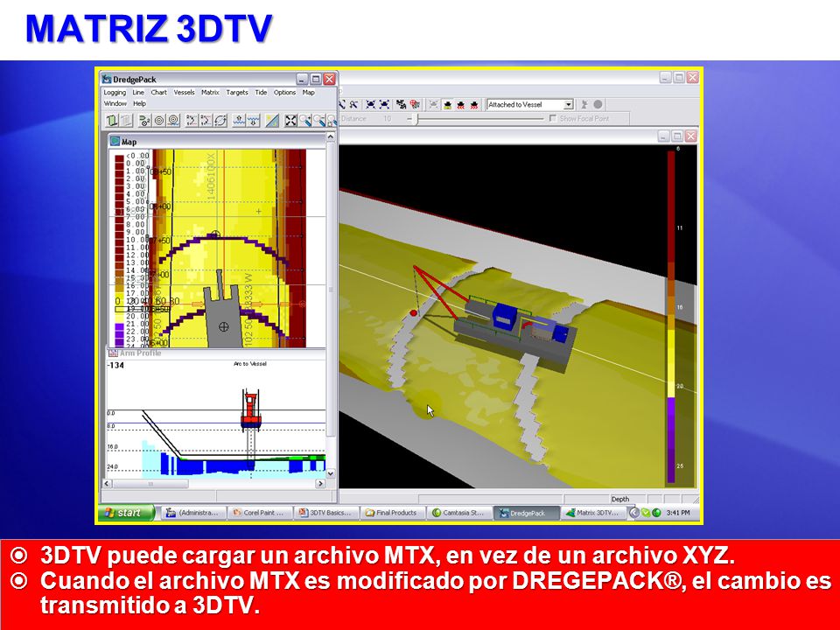Switch to Matrix 3DTV taskbar item

pos(592,513)
